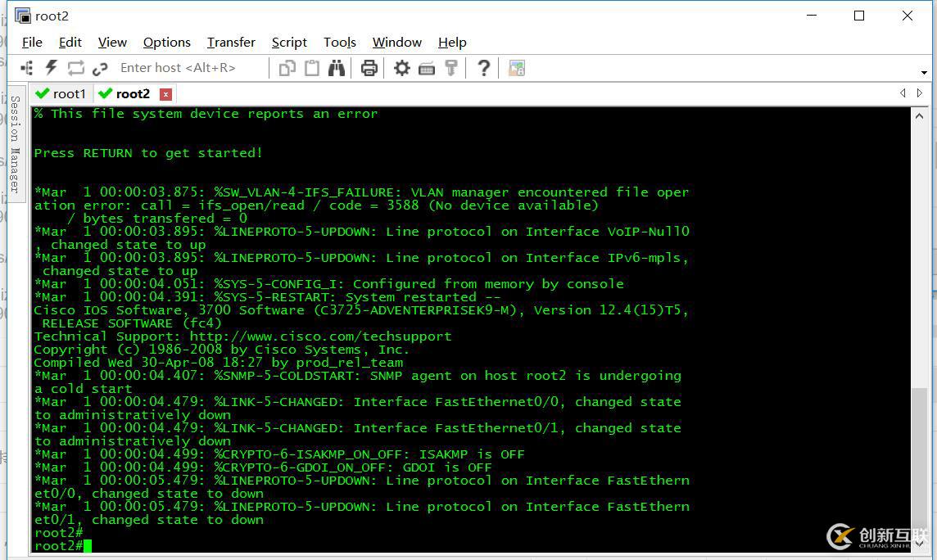The height and width of the screenshot is (560, 937).
Task: Click 'Compiled Wed 30-Apr-08' line
Action: click(218, 363)
